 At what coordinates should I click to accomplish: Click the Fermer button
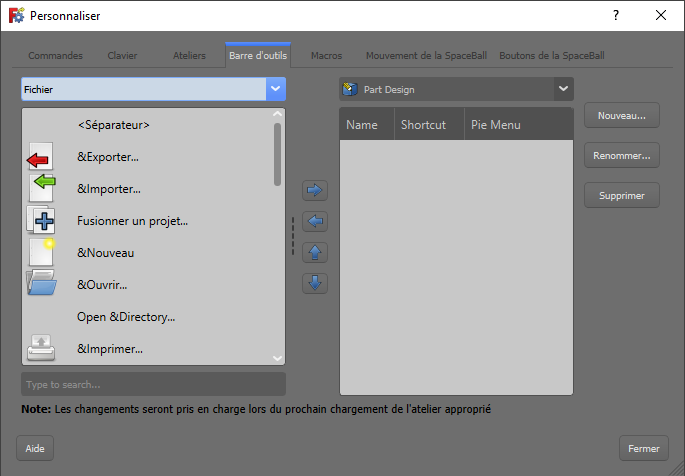643,448
